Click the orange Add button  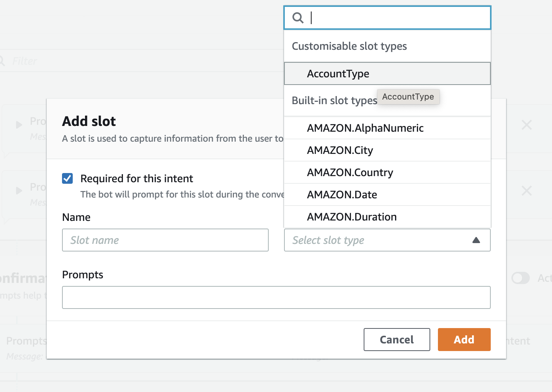tap(464, 340)
